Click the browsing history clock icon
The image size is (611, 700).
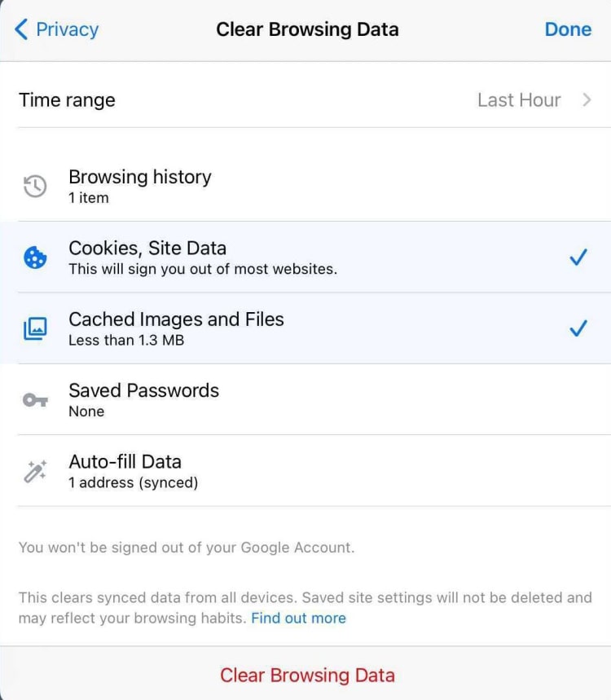pos(34,186)
